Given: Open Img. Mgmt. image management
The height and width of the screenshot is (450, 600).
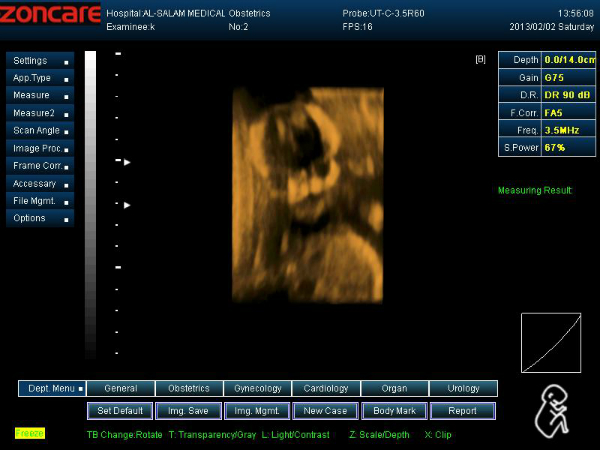Looking at the screenshot, I should [257, 411].
